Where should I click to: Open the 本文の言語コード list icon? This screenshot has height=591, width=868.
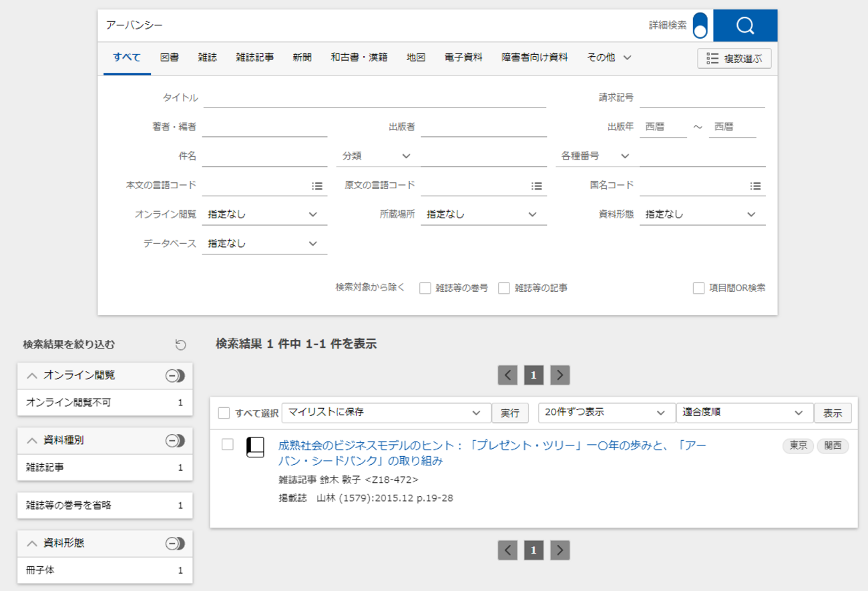pyautogui.click(x=317, y=186)
